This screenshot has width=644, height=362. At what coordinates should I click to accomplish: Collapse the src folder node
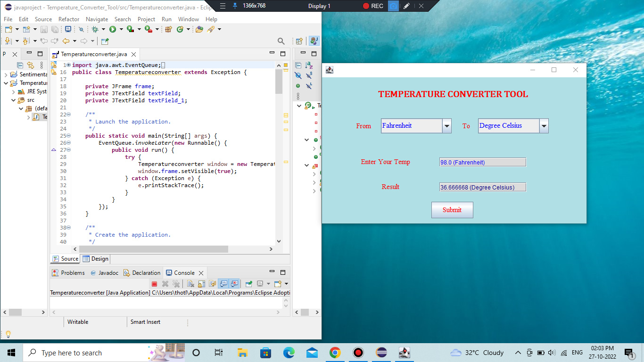13,100
